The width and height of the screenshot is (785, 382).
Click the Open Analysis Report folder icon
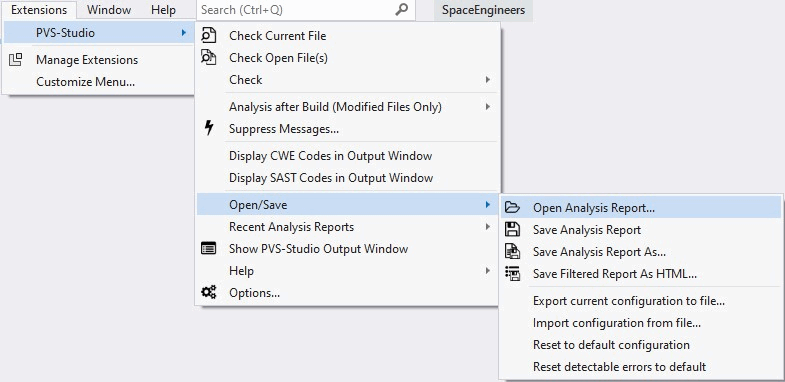(512, 207)
